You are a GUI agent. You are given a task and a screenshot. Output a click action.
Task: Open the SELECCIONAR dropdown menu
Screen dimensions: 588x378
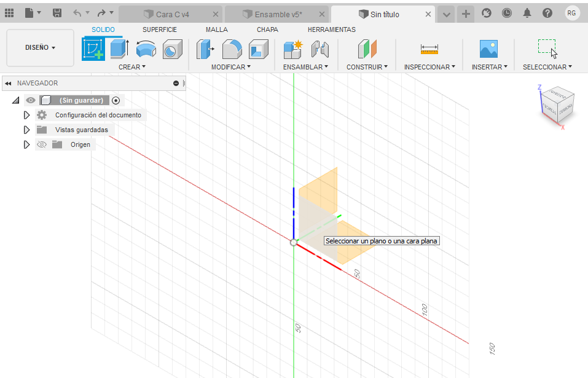547,67
